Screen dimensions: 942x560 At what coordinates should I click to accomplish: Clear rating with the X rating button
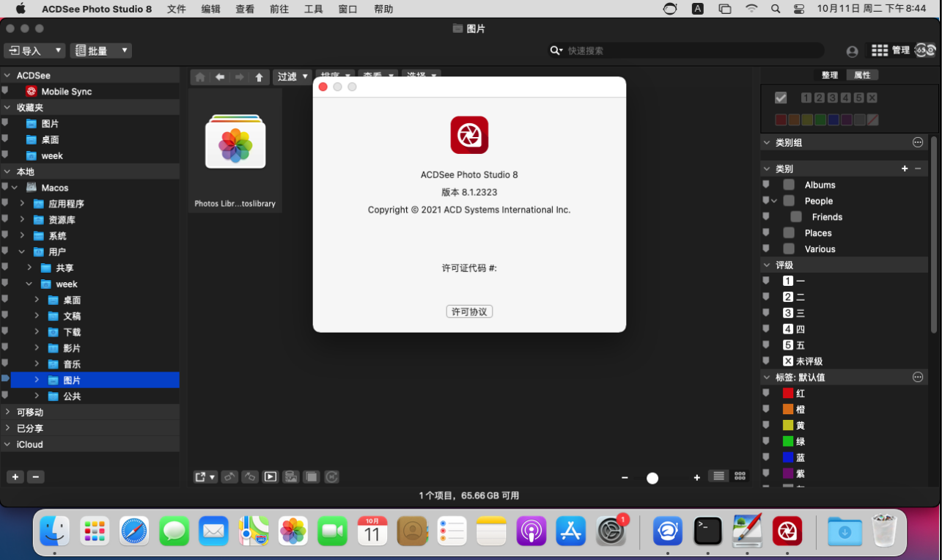click(872, 97)
